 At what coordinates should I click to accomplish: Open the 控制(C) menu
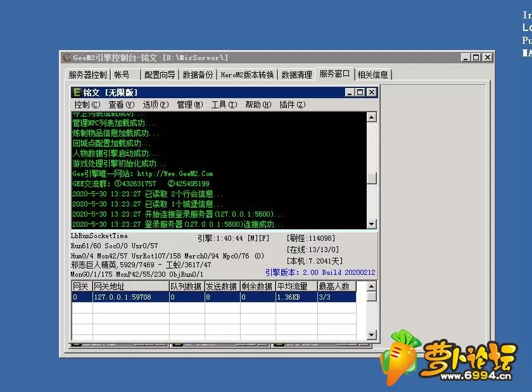(x=87, y=104)
